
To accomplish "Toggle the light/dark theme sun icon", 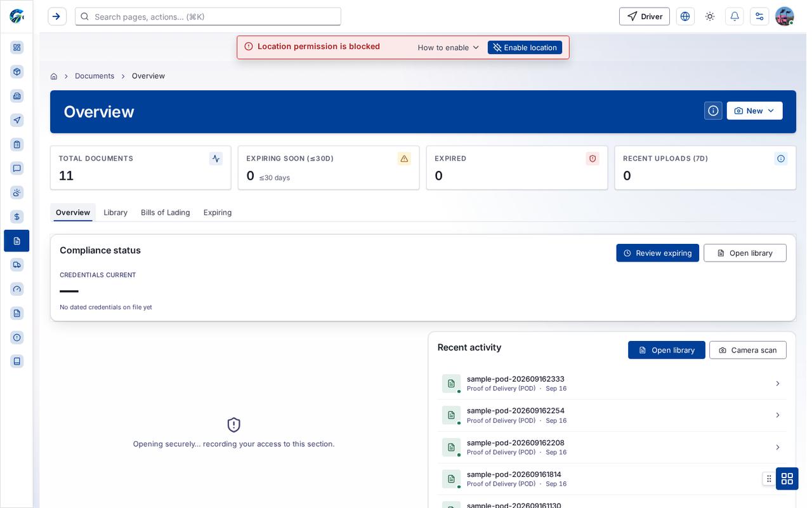I will click(710, 17).
